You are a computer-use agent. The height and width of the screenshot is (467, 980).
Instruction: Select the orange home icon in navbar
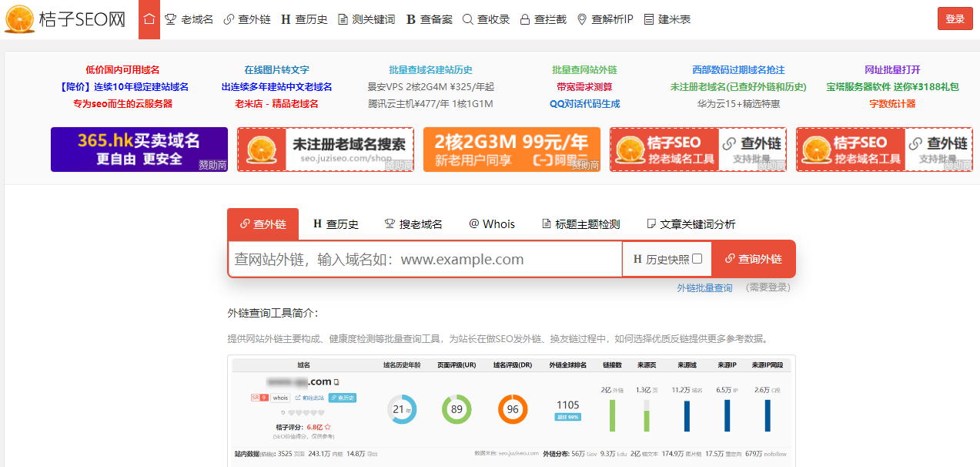pyautogui.click(x=149, y=18)
